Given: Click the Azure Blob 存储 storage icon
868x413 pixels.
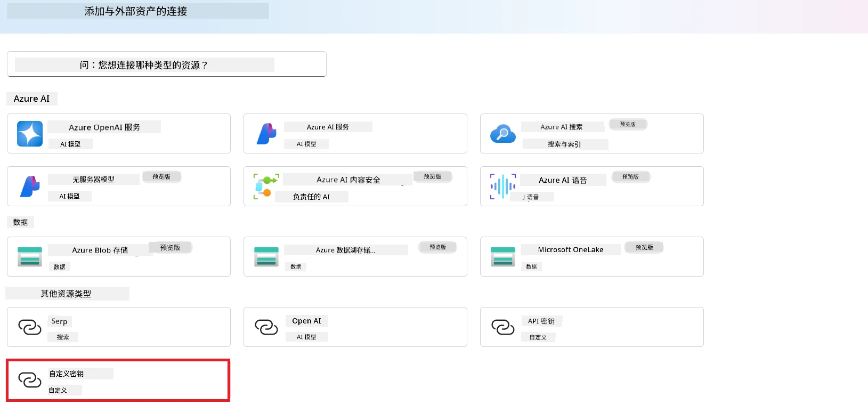Looking at the screenshot, I should tap(30, 257).
